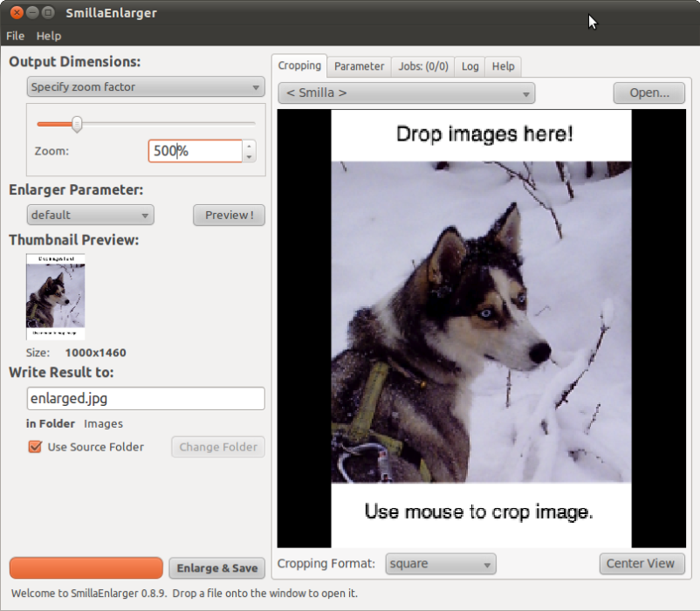Click the Enlarge & Save button

(x=216, y=568)
